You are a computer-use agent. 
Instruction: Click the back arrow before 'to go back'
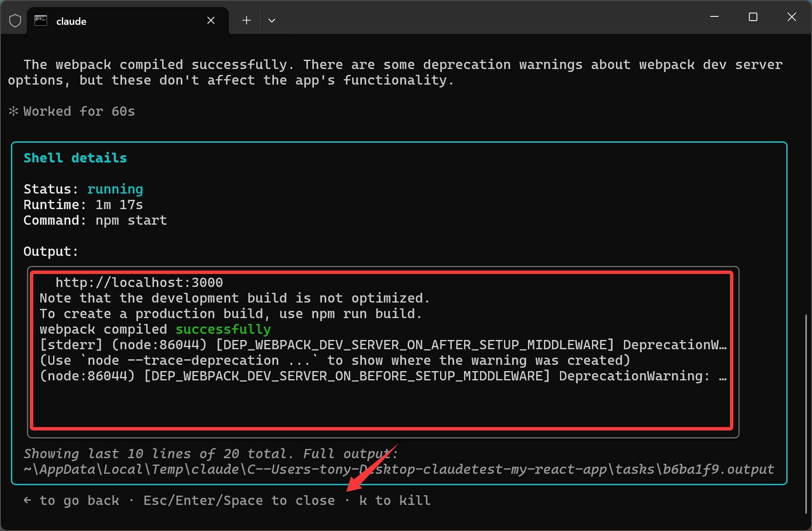pyautogui.click(x=28, y=500)
